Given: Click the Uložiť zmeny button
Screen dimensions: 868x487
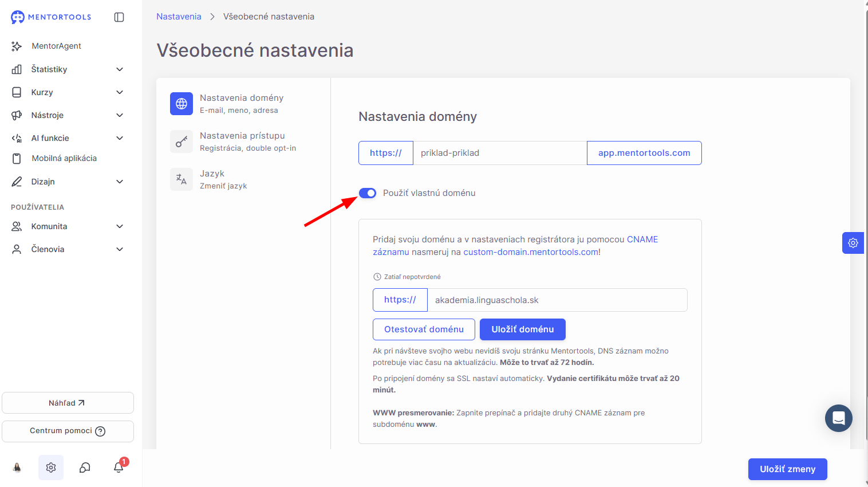Looking at the screenshot, I should (787, 469).
